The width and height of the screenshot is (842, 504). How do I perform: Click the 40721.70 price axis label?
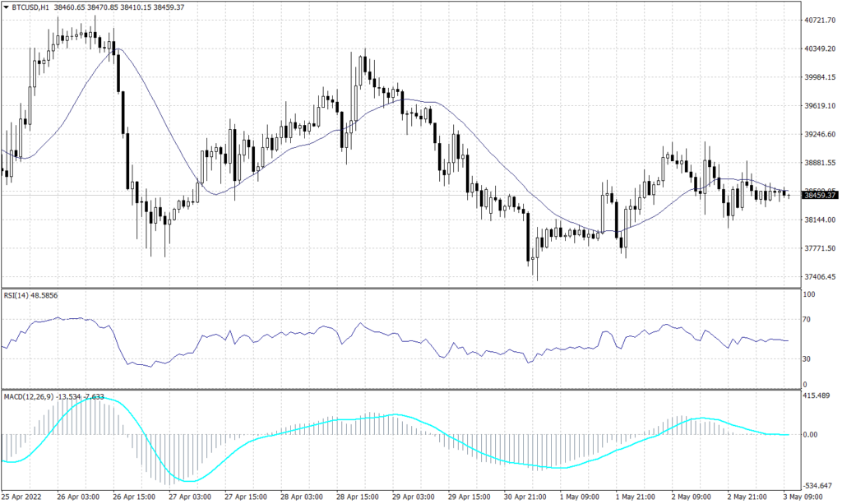pyautogui.click(x=819, y=20)
